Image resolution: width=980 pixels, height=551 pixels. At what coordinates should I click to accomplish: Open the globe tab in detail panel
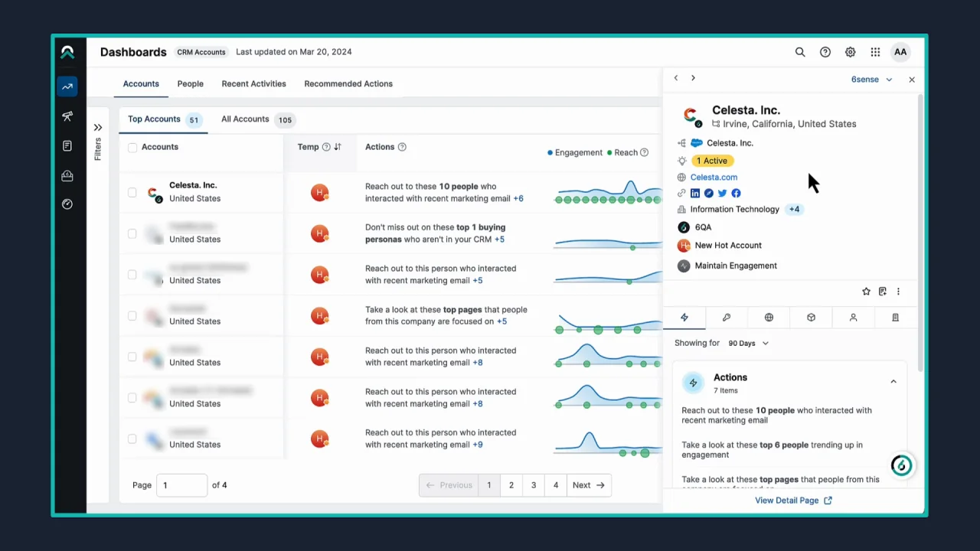coord(769,318)
